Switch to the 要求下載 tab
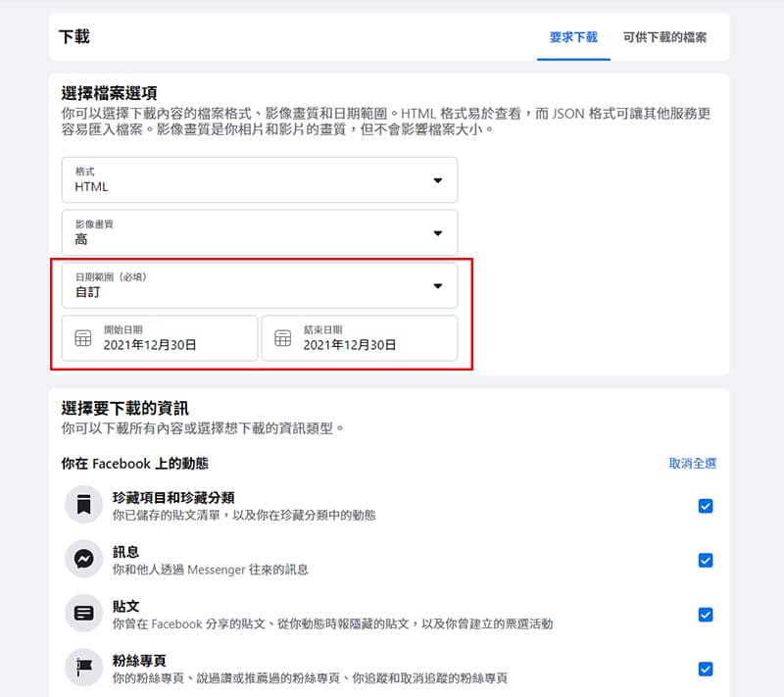784x697 pixels. tap(573, 37)
